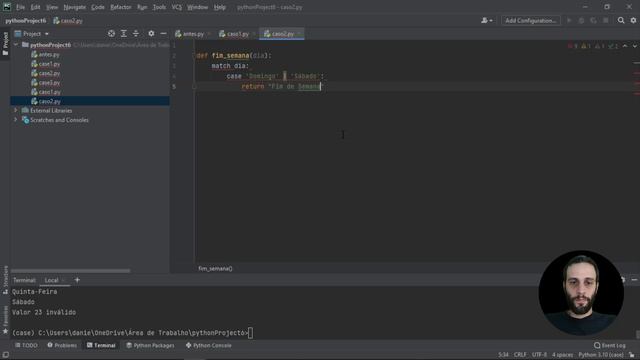This screenshot has width=640, height=360.
Task: Open the line 5 fold marker in the gutter
Action: pos(194,87)
